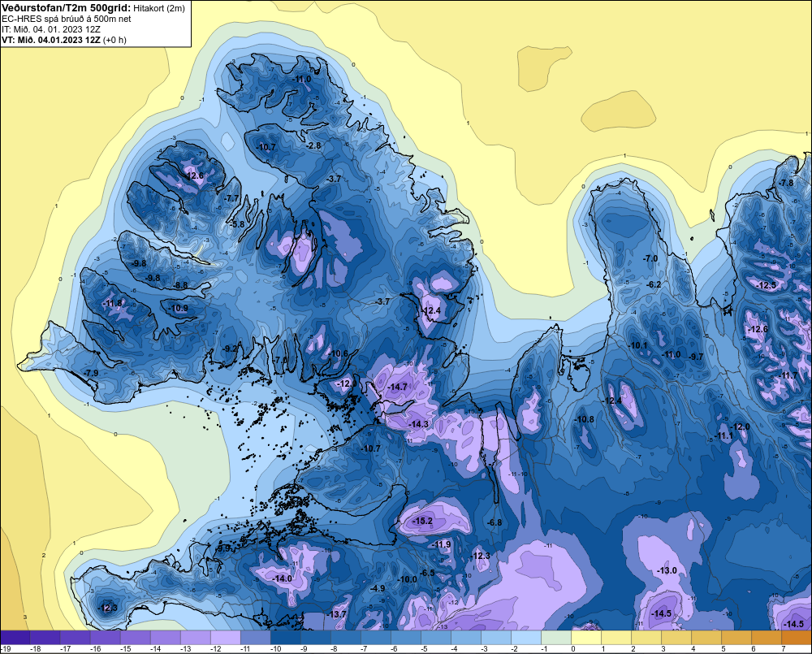Viewport: 812px width, 654px height.
Task: Click the -13.7 temperature label
Action: [x=337, y=614]
